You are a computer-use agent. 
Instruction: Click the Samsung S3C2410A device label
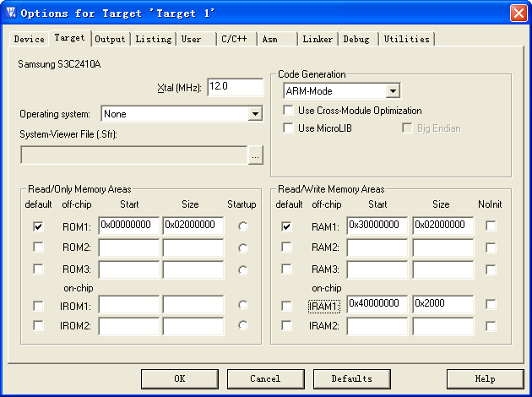(x=59, y=64)
